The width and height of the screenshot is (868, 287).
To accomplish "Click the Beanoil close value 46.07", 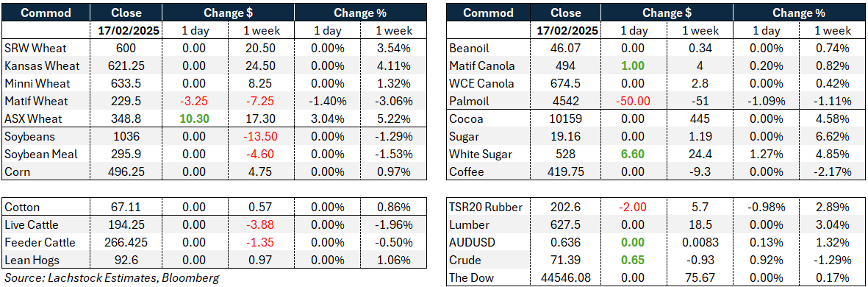I will coord(569,49).
